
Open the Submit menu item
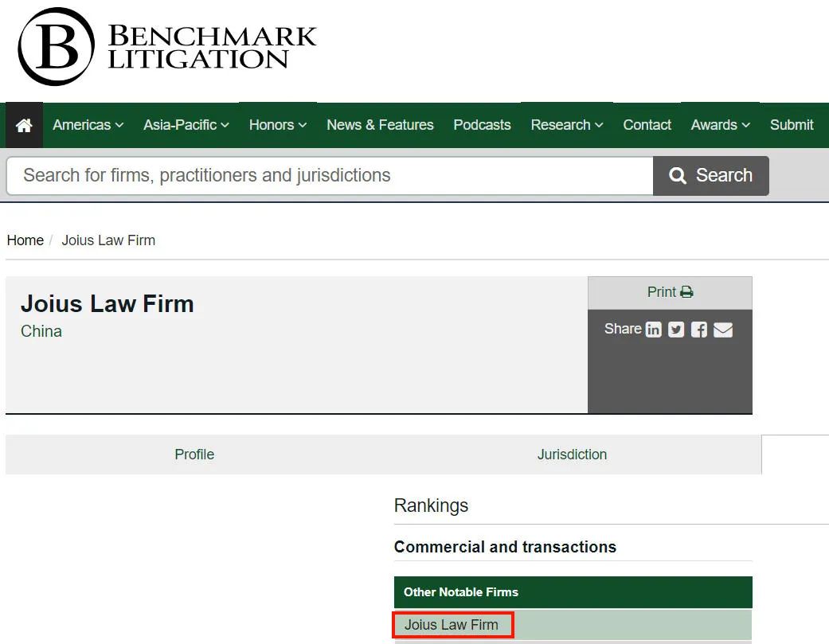792,125
